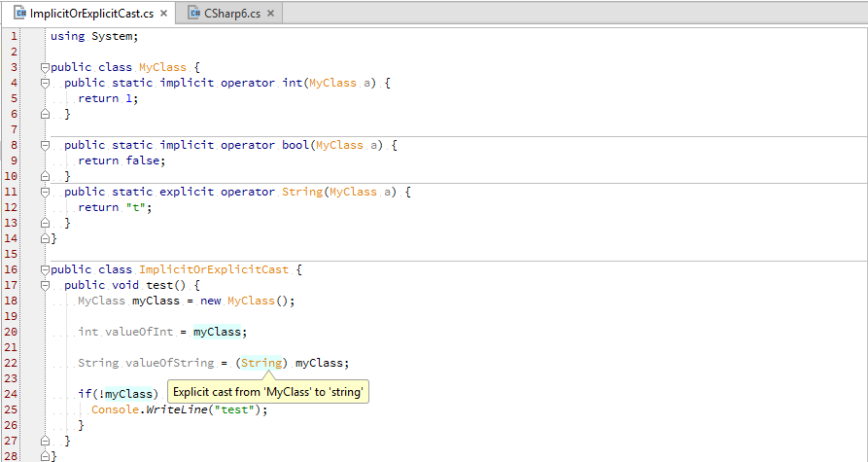Collapse the ImplicitOrExplicitCast class fold at line 16
This screenshot has height=462, width=868.
(x=45, y=269)
